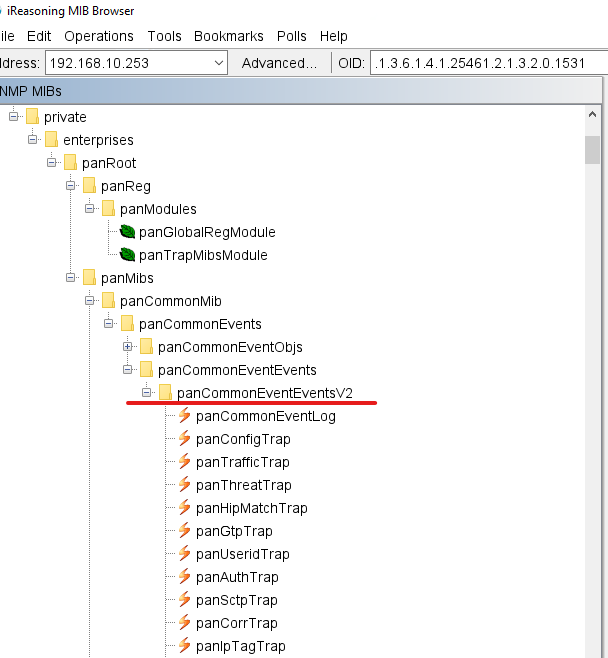The height and width of the screenshot is (658, 608).
Task: Click the panCommonEvents folder icon
Action: pos(127,324)
